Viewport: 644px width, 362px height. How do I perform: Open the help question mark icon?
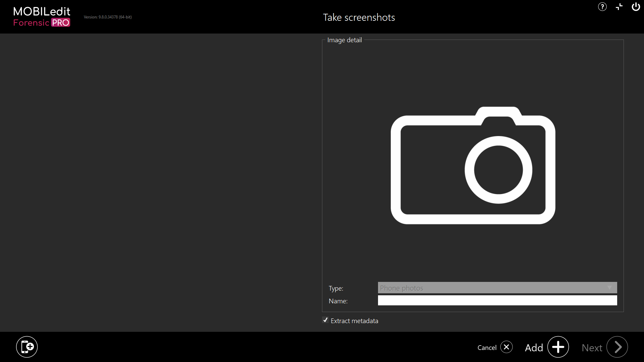[602, 7]
